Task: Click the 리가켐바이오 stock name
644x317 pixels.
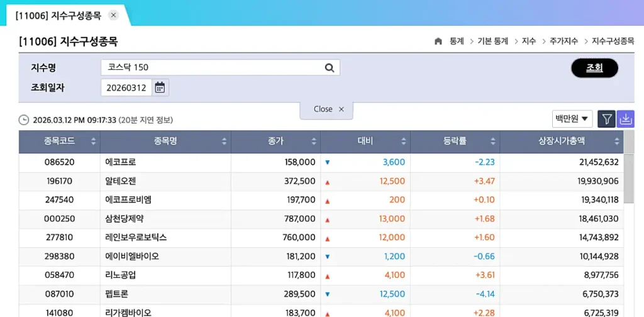Action: (128, 313)
